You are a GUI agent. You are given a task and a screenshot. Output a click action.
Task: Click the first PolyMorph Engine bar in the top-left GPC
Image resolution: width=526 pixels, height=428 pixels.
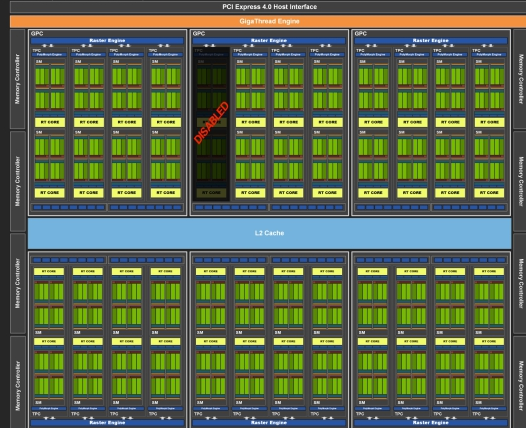coord(50,54)
